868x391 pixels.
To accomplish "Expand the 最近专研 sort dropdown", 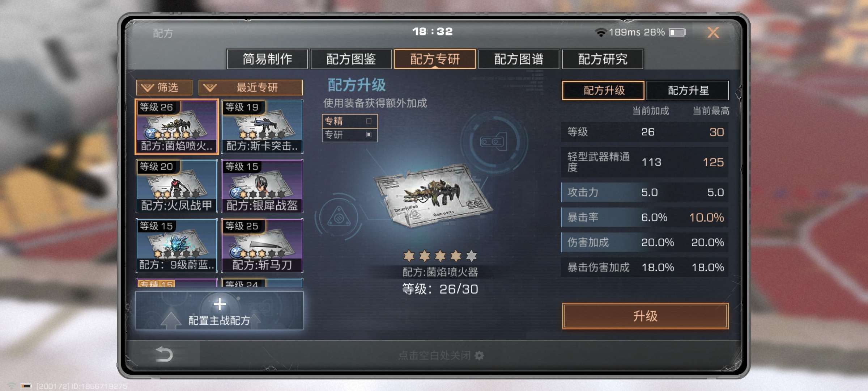I will tap(251, 88).
